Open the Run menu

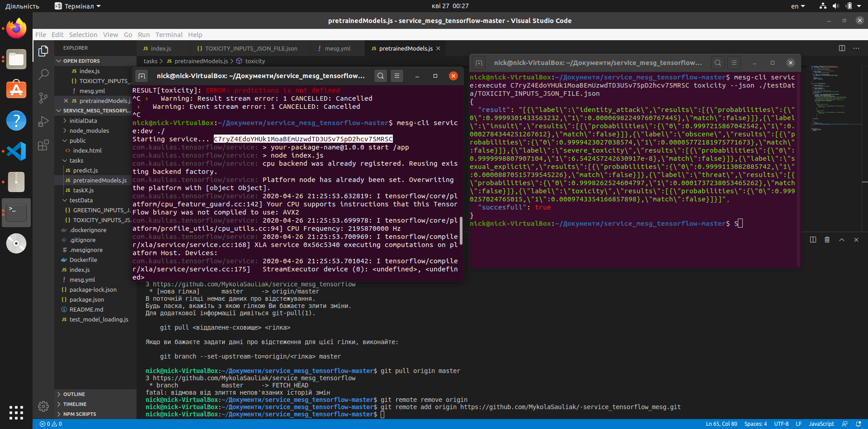click(x=144, y=35)
